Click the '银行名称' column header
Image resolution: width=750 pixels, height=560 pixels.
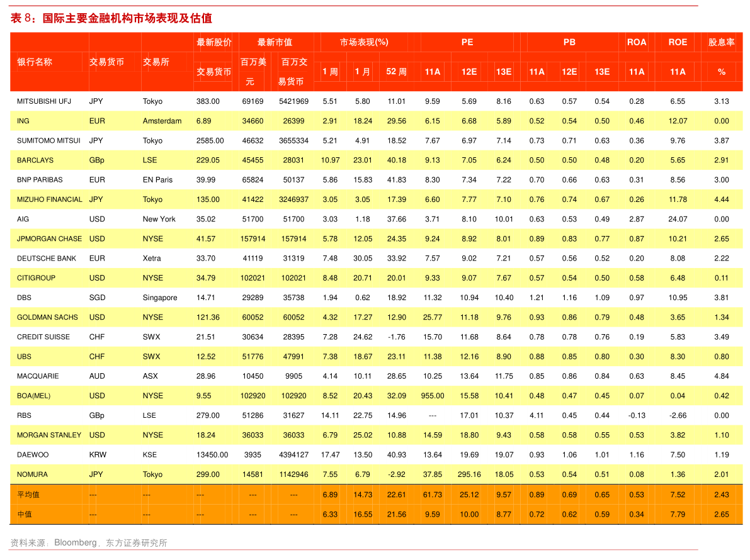[x=35, y=62]
